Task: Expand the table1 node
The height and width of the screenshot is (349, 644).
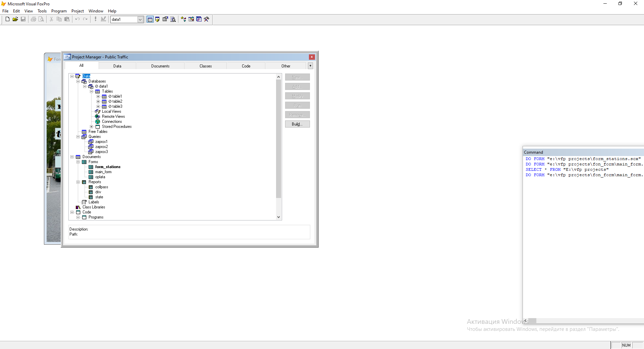Action: click(x=98, y=96)
